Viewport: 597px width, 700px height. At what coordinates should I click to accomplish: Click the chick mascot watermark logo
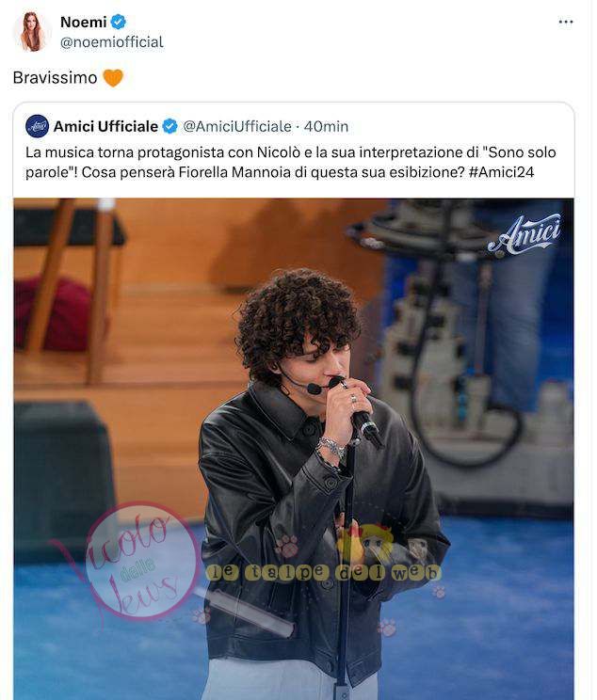[364, 543]
